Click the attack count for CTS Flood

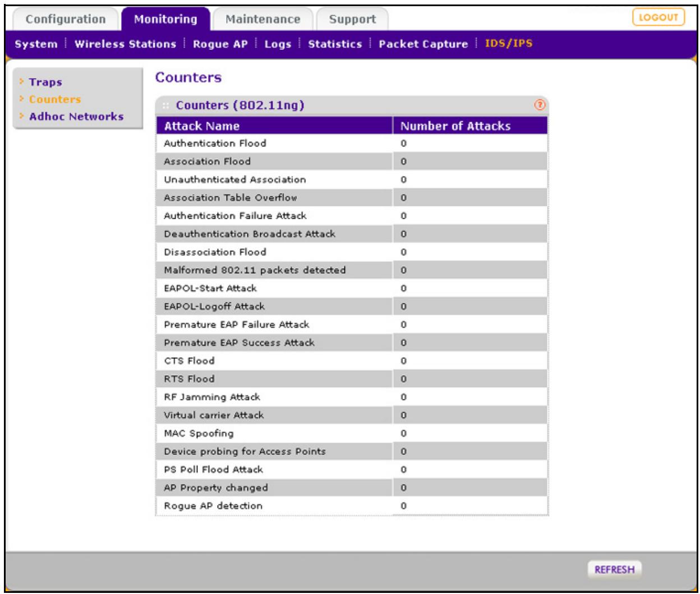403,361
